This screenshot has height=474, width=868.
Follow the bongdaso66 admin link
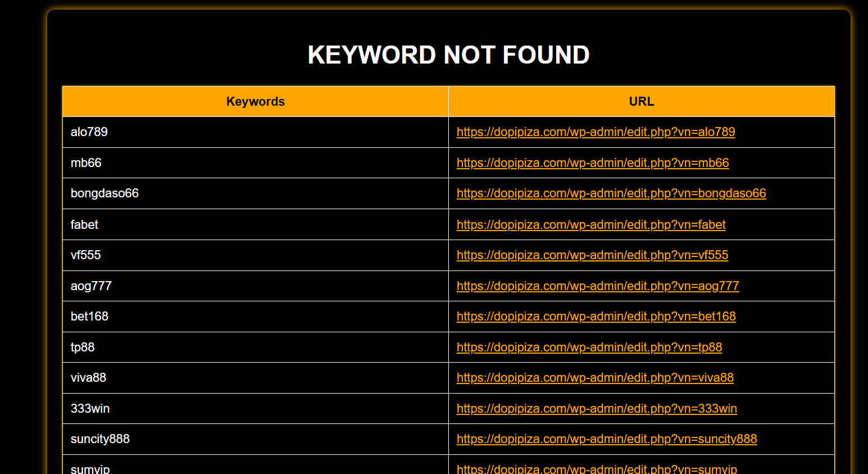(611, 193)
